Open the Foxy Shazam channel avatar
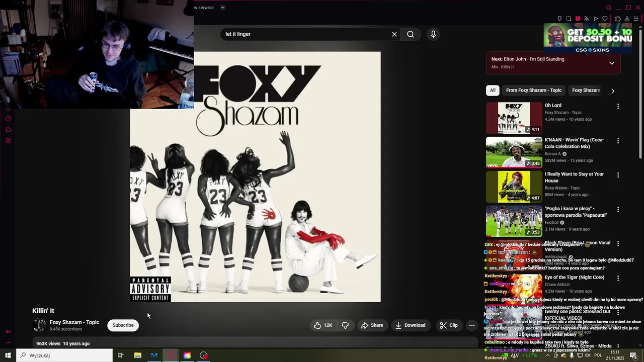 tap(39, 325)
